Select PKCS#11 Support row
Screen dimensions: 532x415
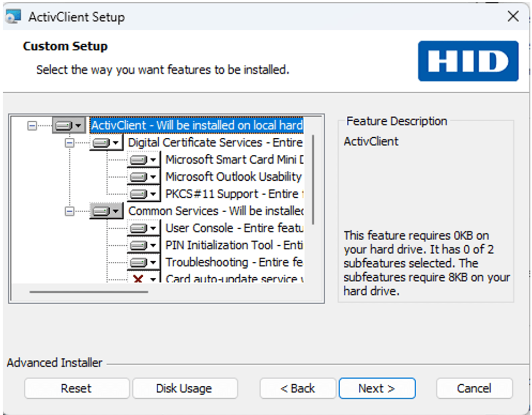[234, 194]
